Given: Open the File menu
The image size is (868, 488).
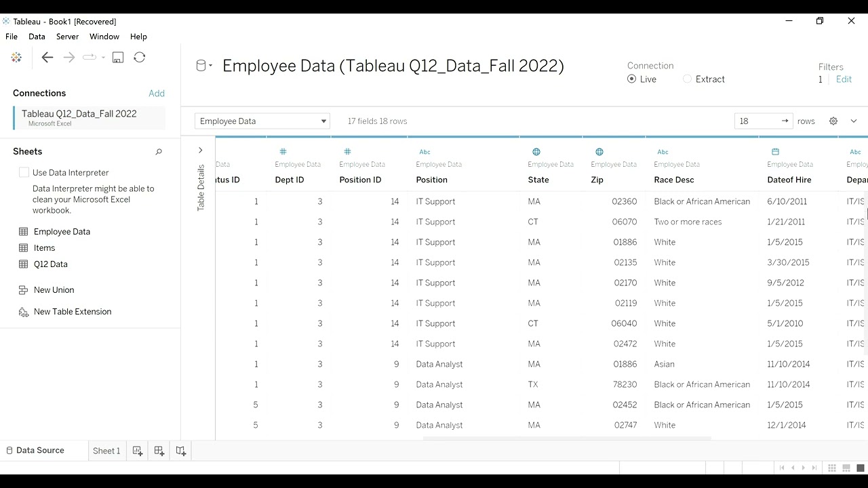Looking at the screenshot, I should click(x=12, y=37).
